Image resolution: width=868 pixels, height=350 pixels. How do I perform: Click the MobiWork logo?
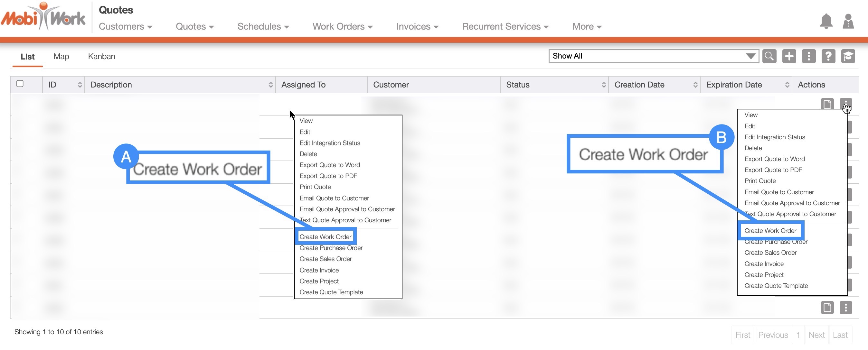[43, 17]
